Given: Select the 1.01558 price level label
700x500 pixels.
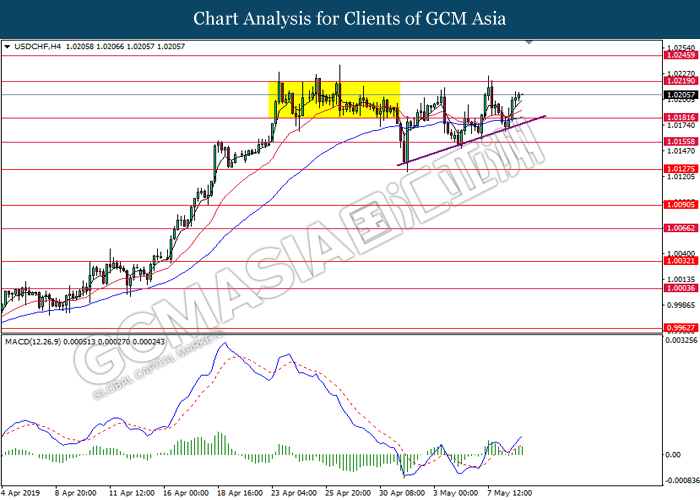Looking at the screenshot, I should [x=681, y=142].
